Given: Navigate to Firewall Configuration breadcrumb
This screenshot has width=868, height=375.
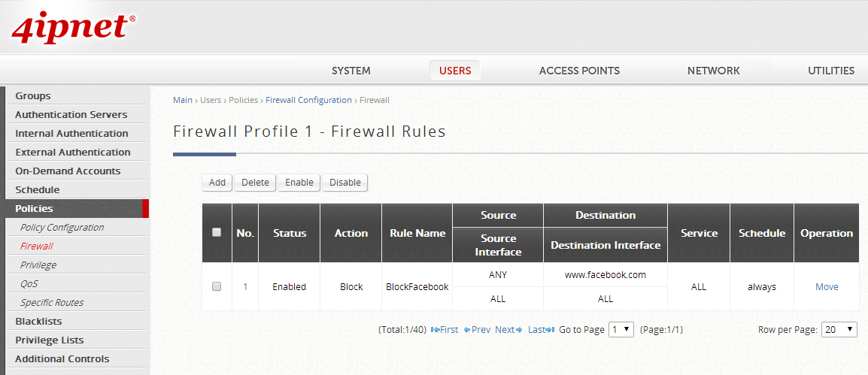Looking at the screenshot, I should click(308, 100).
